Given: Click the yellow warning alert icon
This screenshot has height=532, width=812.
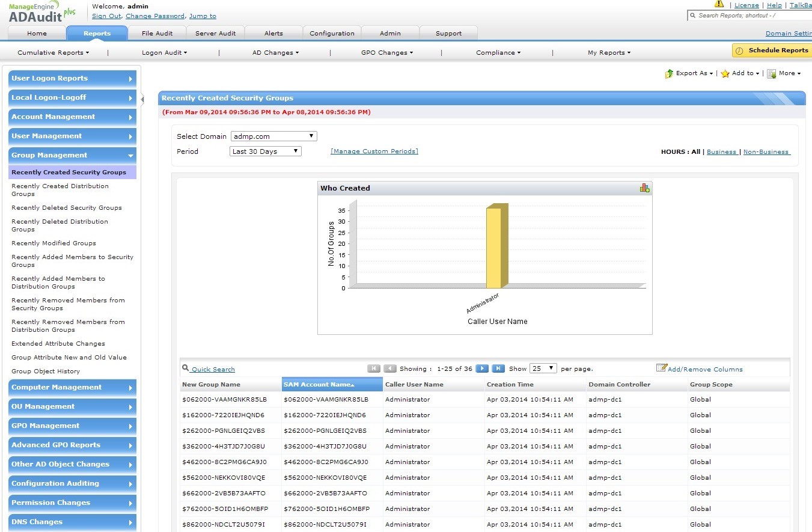Looking at the screenshot, I should 719,4.
